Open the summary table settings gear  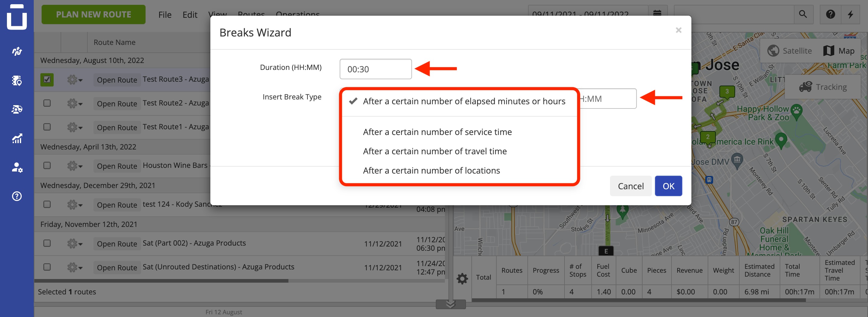pos(462,279)
